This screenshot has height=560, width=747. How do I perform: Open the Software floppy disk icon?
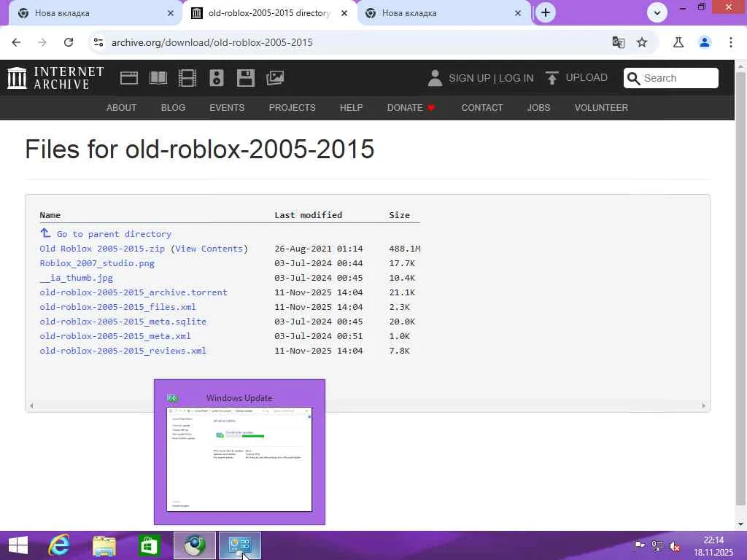246,78
